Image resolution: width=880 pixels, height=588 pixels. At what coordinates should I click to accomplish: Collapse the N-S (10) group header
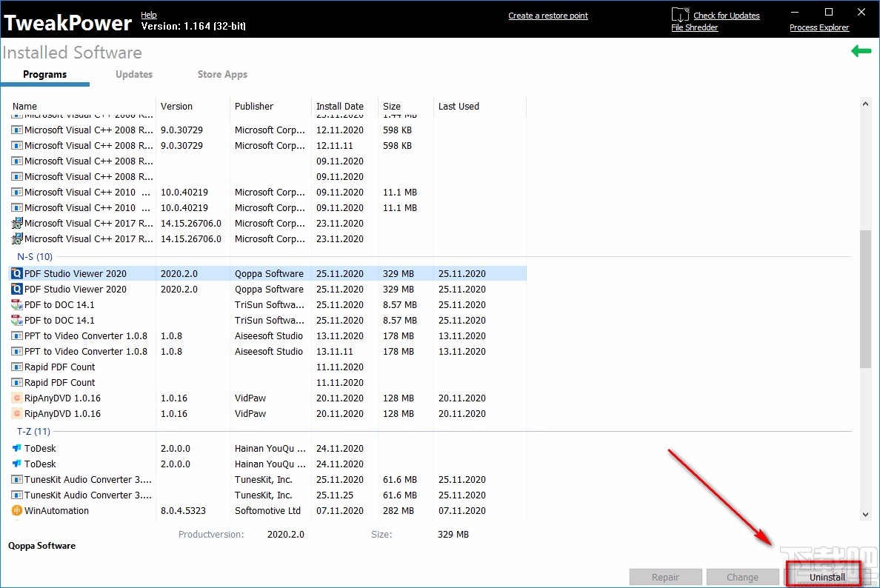pyautogui.click(x=35, y=257)
